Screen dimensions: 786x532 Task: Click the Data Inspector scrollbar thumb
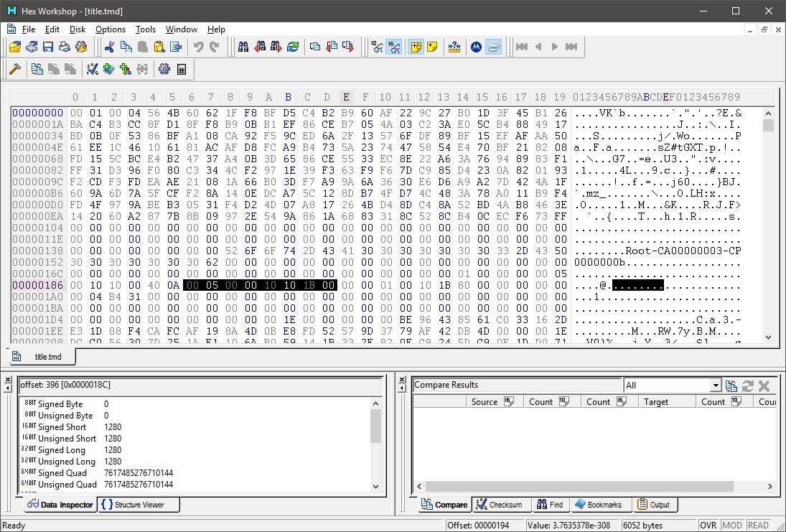(x=376, y=426)
